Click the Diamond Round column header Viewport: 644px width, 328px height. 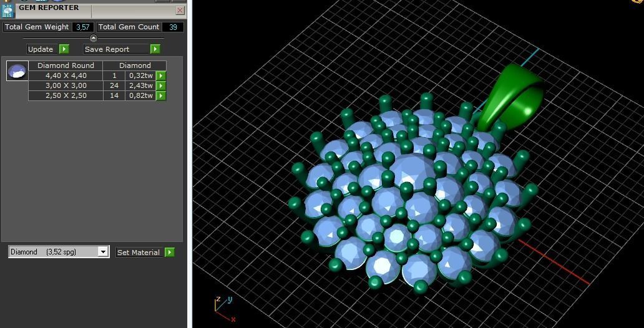point(66,65)
